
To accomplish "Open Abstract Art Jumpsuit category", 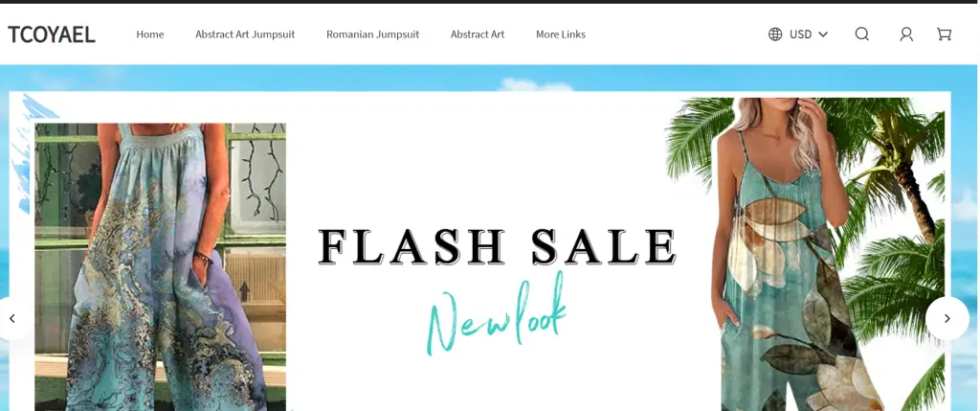I will [245, 34].
